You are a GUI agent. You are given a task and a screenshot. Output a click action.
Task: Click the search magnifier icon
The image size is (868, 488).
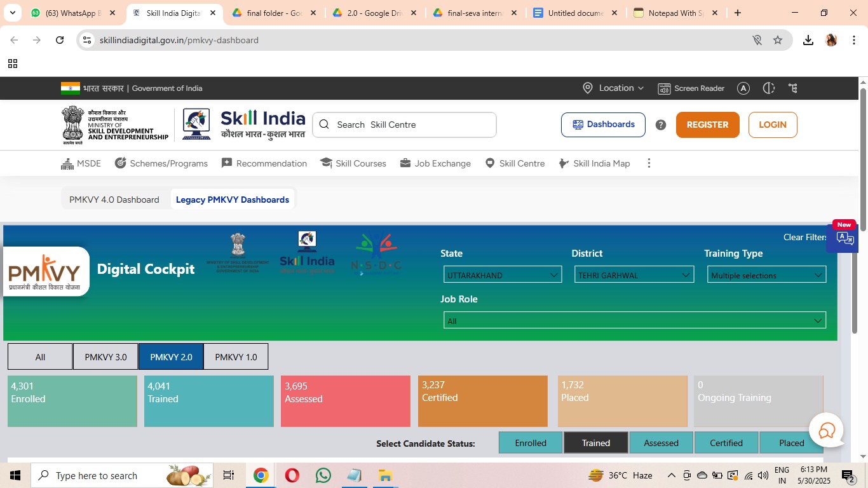pyautogui.click(x=324, y=125)
